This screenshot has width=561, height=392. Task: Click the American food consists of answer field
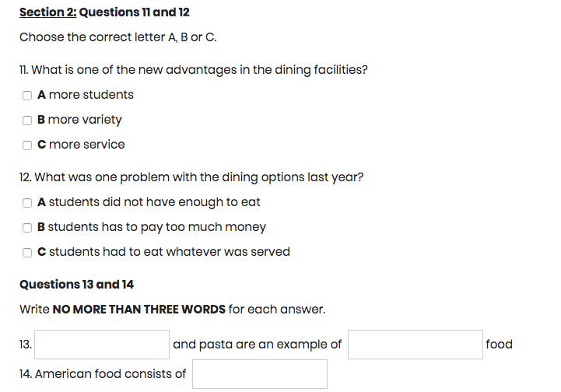tap(260, 374)
